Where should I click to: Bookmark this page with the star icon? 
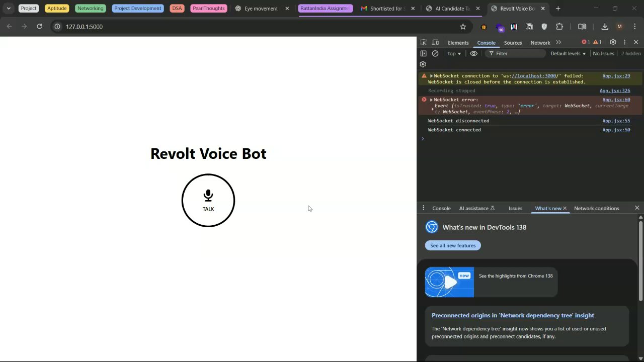pos(463,27)
